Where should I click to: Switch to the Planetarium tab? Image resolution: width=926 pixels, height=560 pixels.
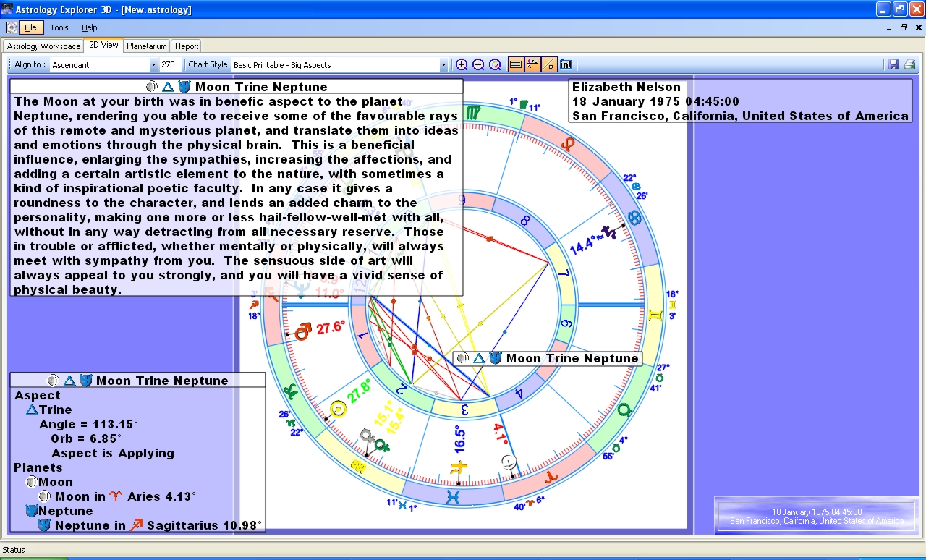(147, 46)
